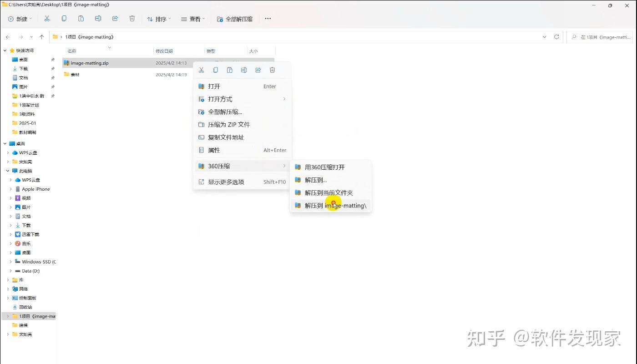637x364 pixels.
Task: Open the See more (...) toolbar icon
Action: pos(268,19)
